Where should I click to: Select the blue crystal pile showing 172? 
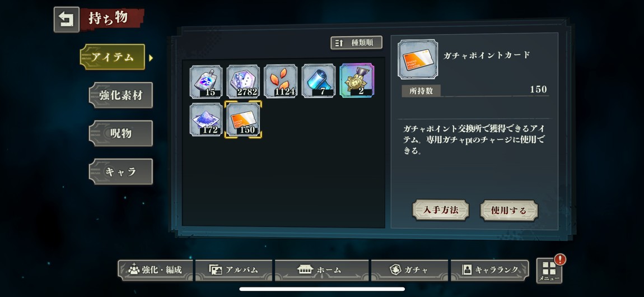tap(206, 119)
